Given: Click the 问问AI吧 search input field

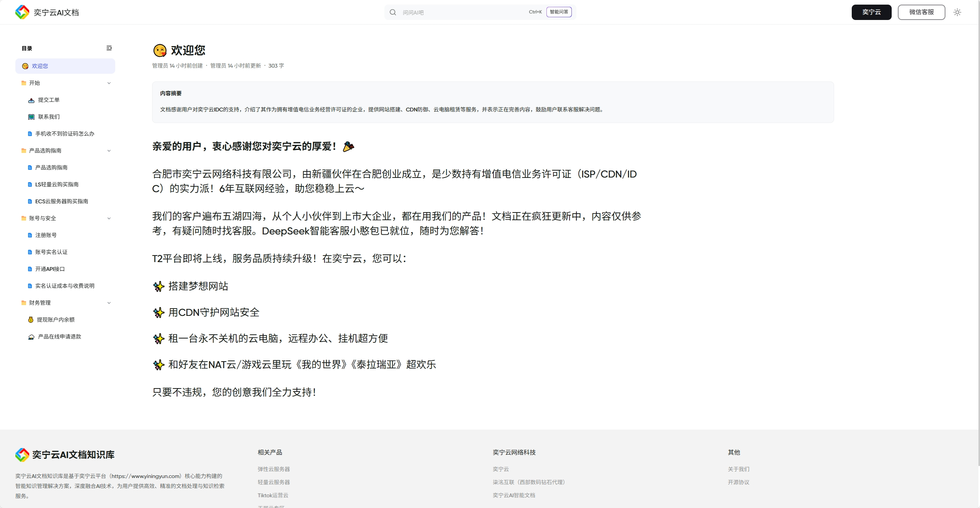Looking at the screenshot, I should 442,12.
